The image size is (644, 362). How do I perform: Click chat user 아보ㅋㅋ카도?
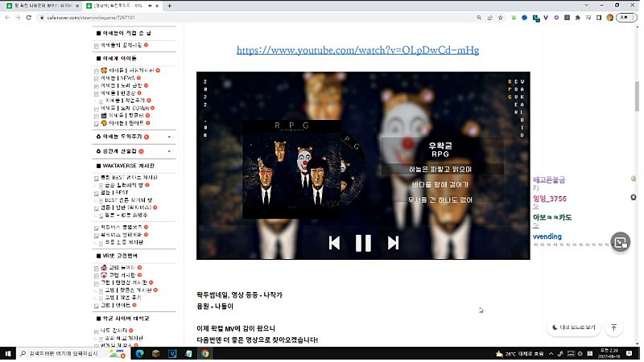coord(552,217)
